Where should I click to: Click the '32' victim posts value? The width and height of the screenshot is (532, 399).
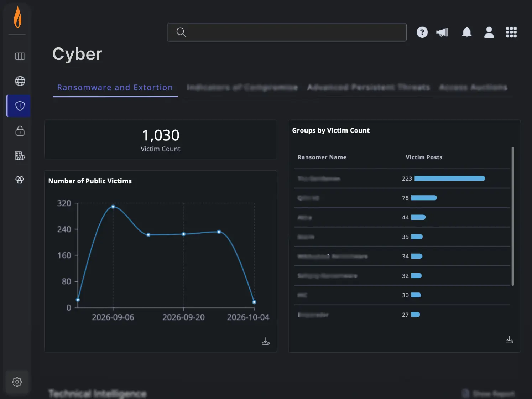pos(405,276)
